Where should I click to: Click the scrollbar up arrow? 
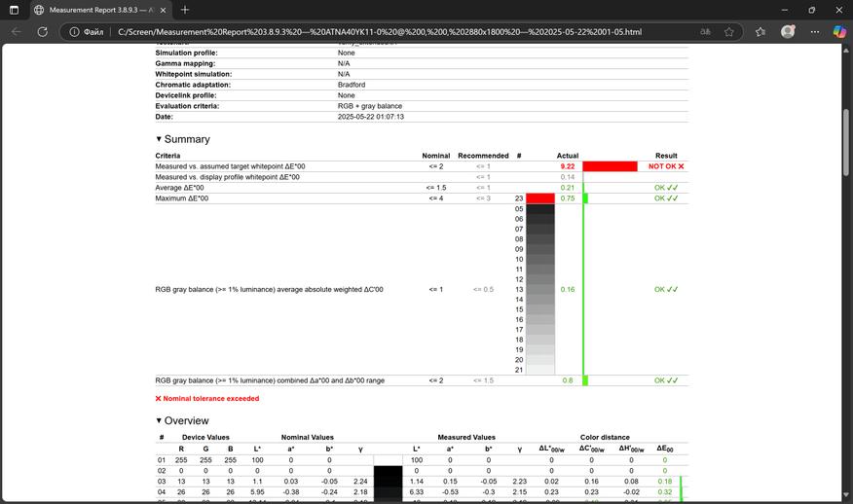point(846,50)
